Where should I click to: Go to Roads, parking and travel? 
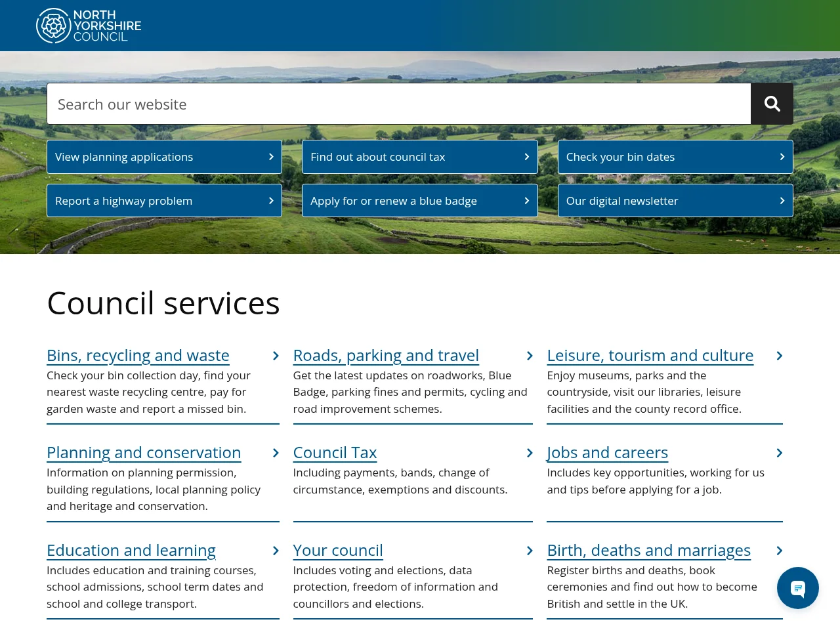click(386, 356)
